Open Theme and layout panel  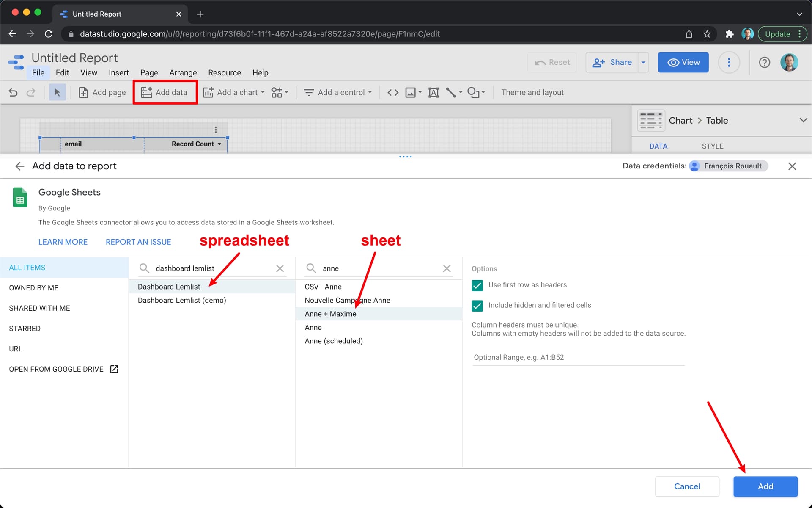[x=532, y=92]
